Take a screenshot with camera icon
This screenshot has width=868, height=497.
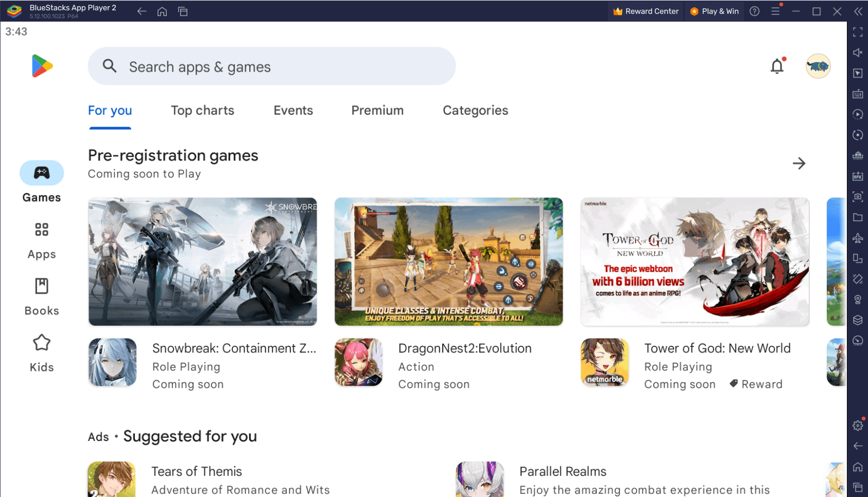pos(858,197)
